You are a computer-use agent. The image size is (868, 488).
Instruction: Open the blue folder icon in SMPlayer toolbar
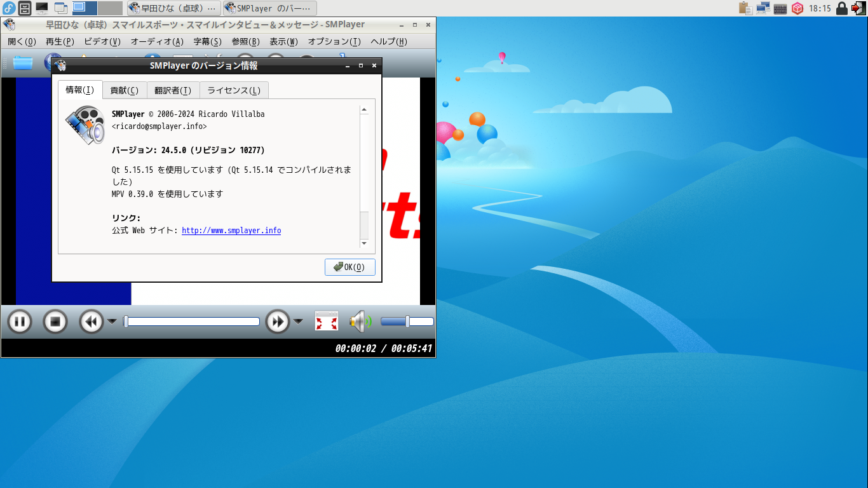tap(22, 63)
